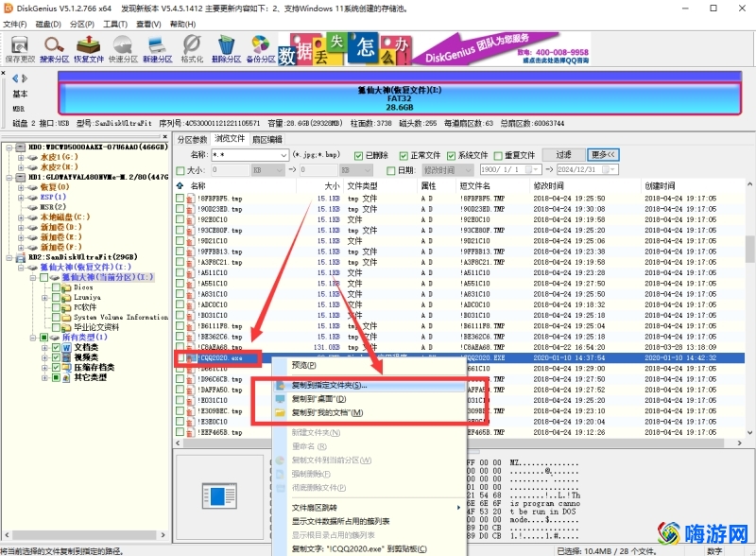The image size is (756, 556).
Task: Open the 文件扇区跳转 submenu
Action: pos(369,508)
